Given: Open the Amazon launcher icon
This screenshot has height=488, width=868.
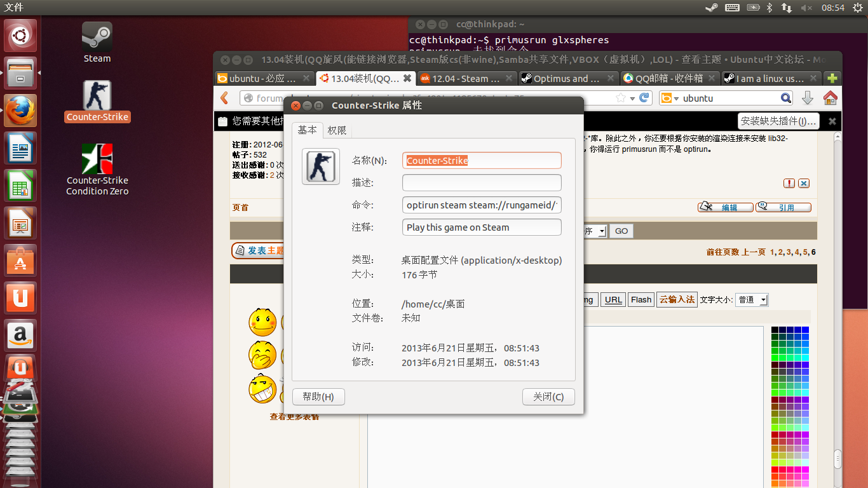Looking at the screenshot, I should pos(21,335).
